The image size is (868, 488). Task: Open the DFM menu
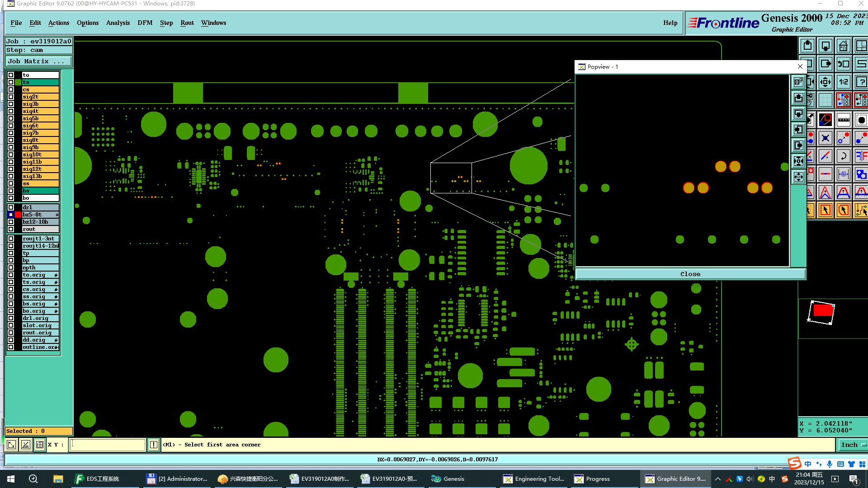[145, 23]
